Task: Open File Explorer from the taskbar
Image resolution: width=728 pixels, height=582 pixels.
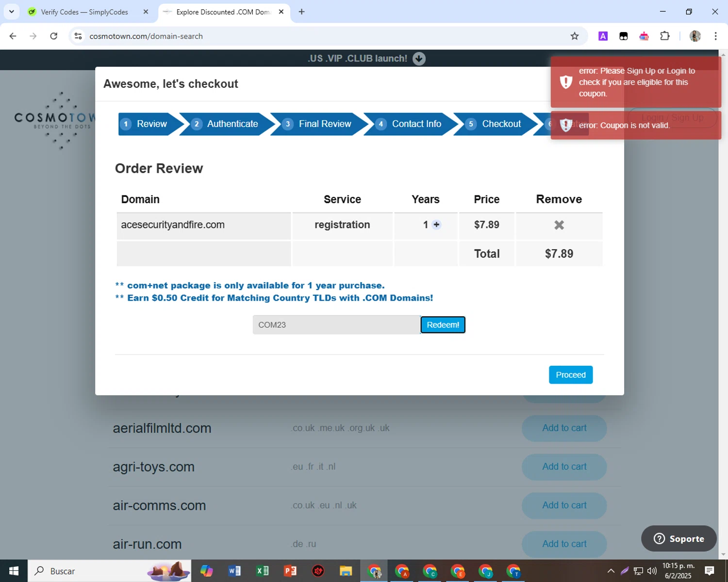Action: pyautogui.click(x=346, y=571)
